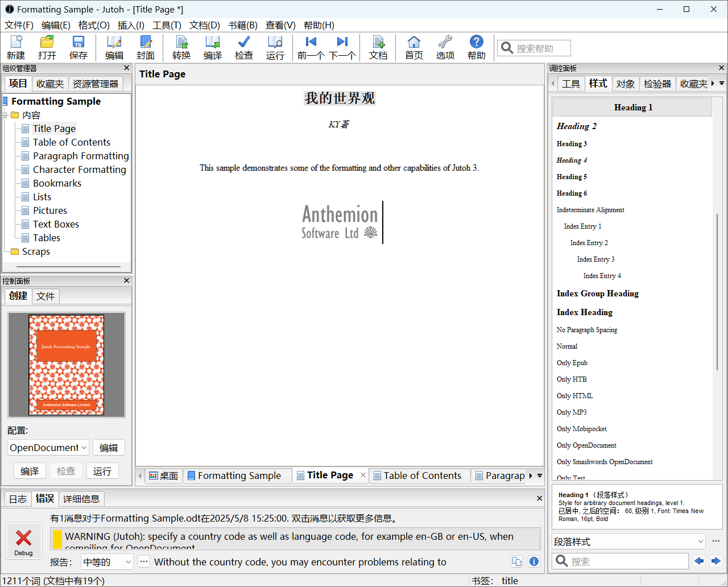Open 选项 (Preferences) wrench icon
Screen dimensions: 728x587
pyautogui.click(x=445, y=47)
